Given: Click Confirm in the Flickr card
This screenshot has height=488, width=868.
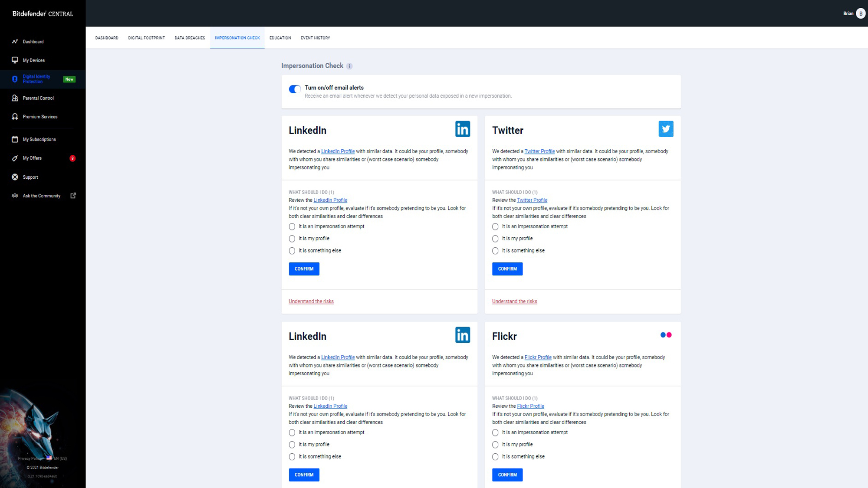Looking at the screenshot, I should tap(507, 475).
